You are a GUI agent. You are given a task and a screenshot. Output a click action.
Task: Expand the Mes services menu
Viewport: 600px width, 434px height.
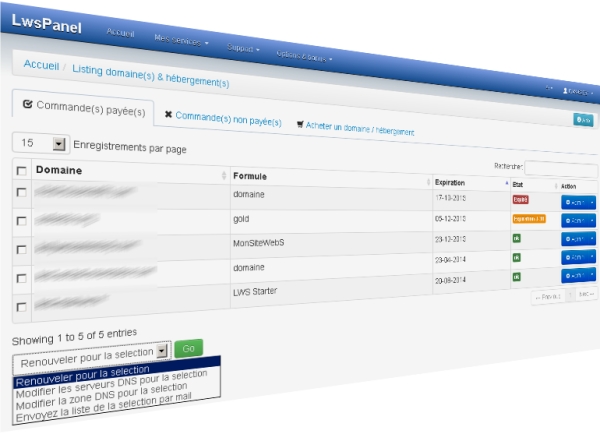tap(181, 42)
